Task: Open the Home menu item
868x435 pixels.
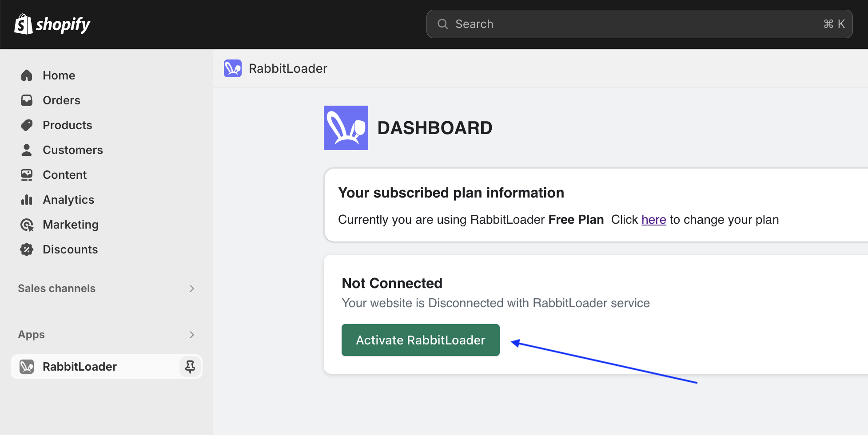Action: tap(59, 75)
